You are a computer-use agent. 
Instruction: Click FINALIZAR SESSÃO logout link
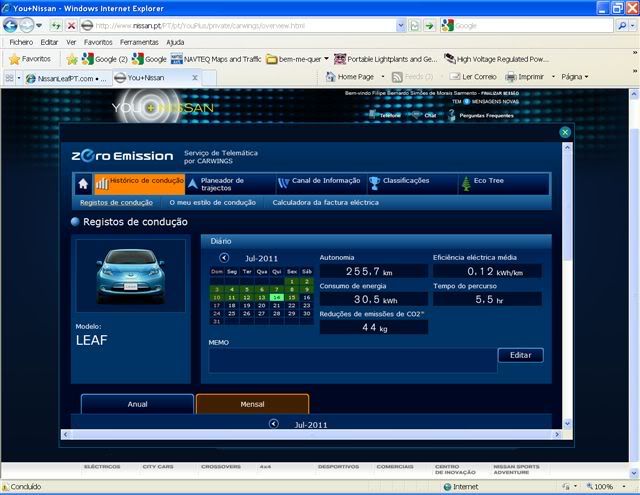click(500, 93)
